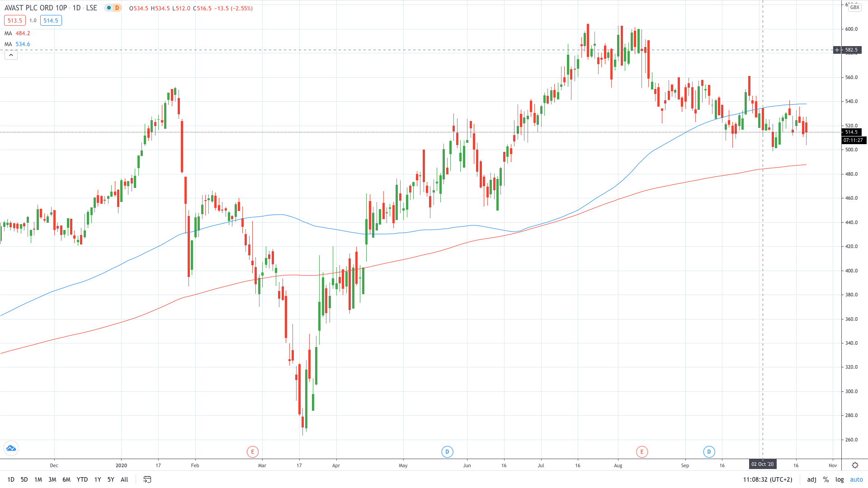Select the 5D time range
868x488 pixels.
pyautogui.click(x=24, y=479)
